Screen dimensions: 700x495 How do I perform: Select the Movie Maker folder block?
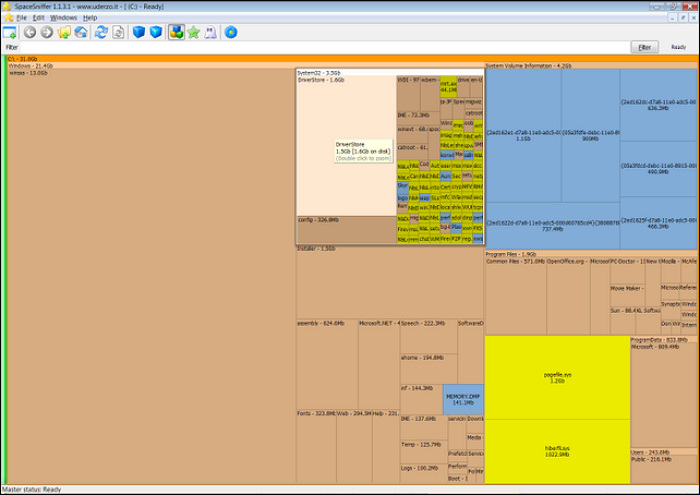click(x=627, y=295)
